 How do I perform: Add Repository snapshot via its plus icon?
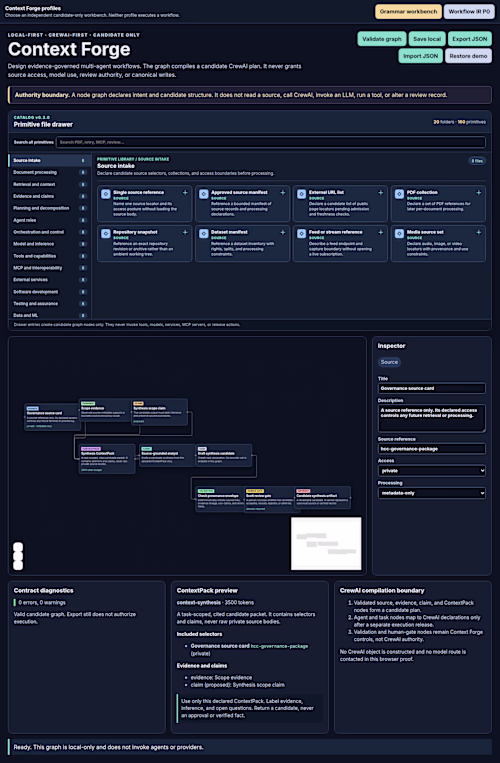coord(185,233)
